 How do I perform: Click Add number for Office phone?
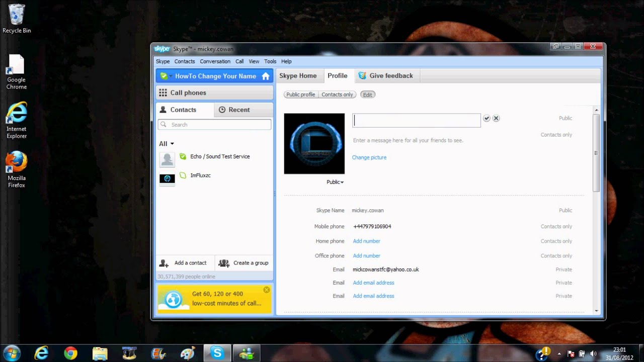(367, 256)
